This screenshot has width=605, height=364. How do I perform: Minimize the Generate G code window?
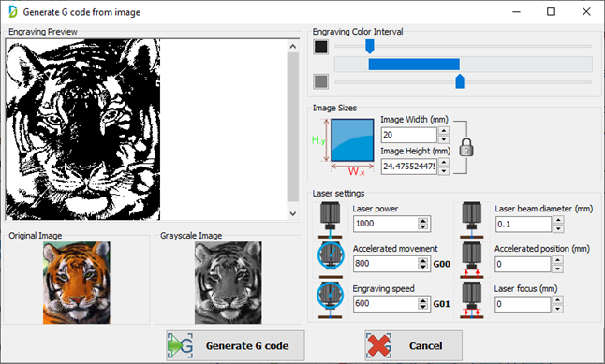516,12
